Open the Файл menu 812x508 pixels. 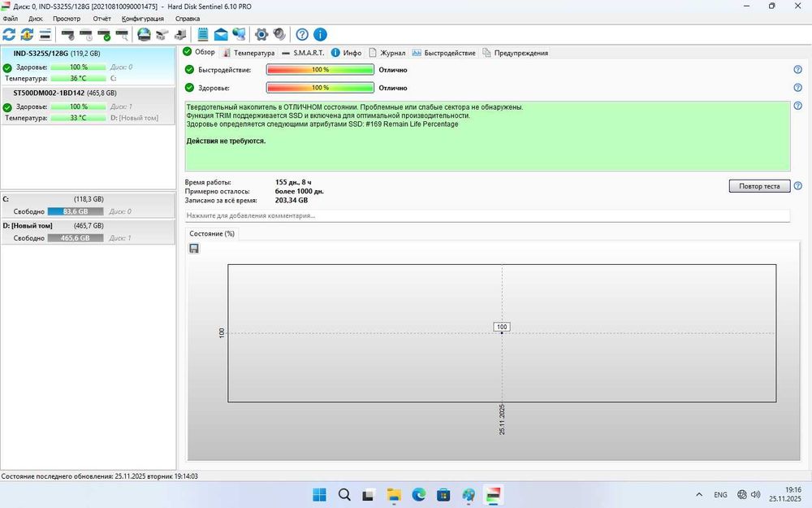pyautogui.click(x=10, y=19)
